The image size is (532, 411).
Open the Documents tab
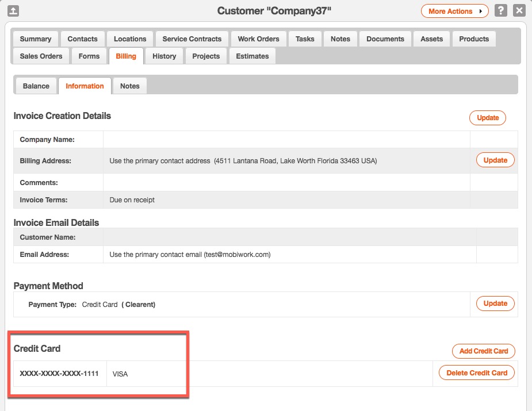tap(385, 39)
